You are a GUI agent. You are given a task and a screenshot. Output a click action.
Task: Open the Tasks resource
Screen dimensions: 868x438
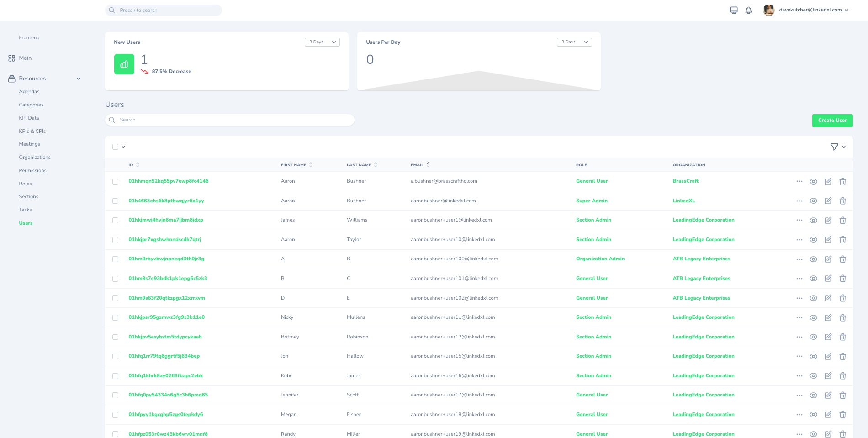[25, 210]
